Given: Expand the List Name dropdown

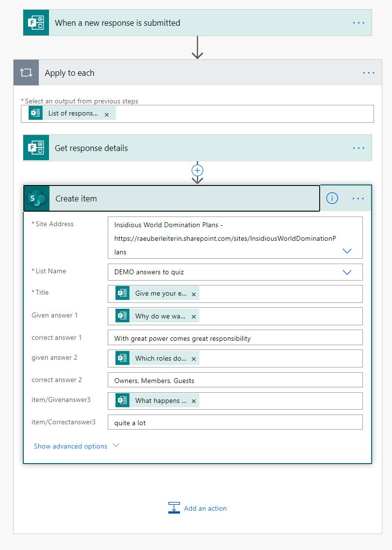Looking at the screenshot, I should (x=347, y=272).
